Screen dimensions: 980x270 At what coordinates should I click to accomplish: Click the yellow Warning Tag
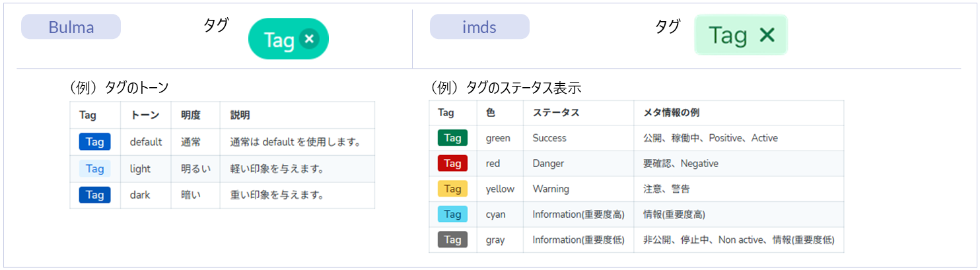[x=452, y=189]
